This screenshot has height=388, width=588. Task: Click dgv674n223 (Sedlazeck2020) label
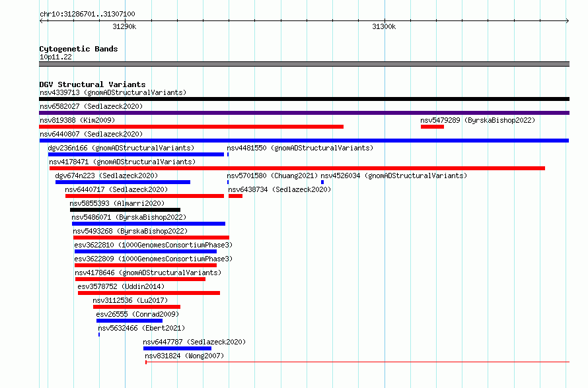106,176
